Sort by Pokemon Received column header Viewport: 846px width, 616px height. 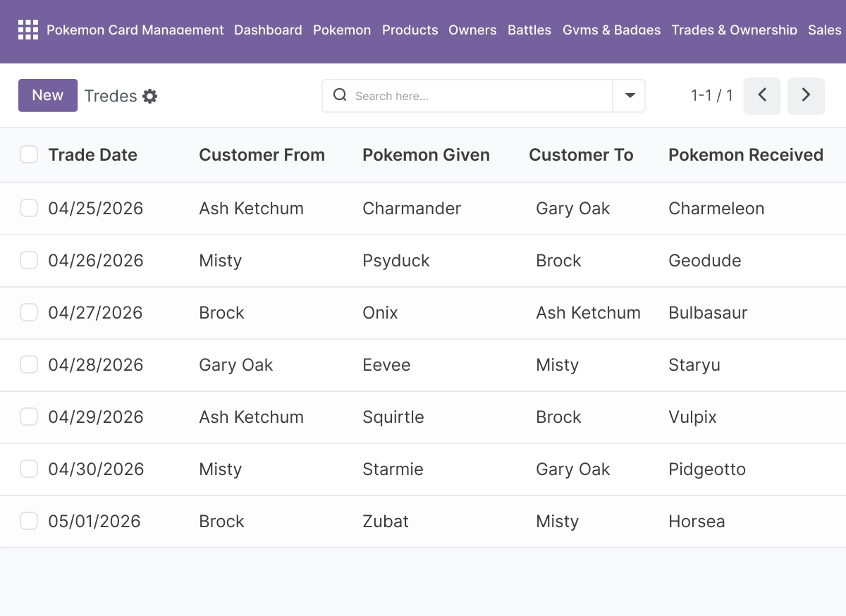(746, 155)
